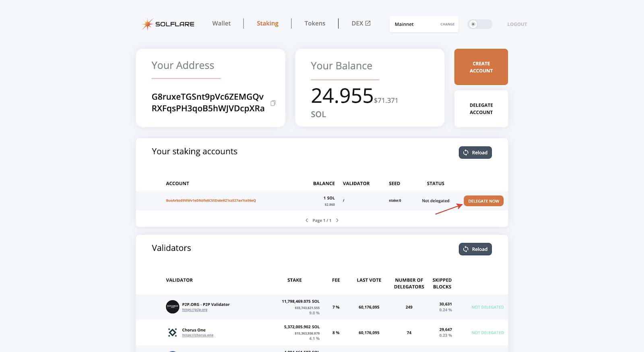Log out using LOGOUT

[x=517, y=24]
